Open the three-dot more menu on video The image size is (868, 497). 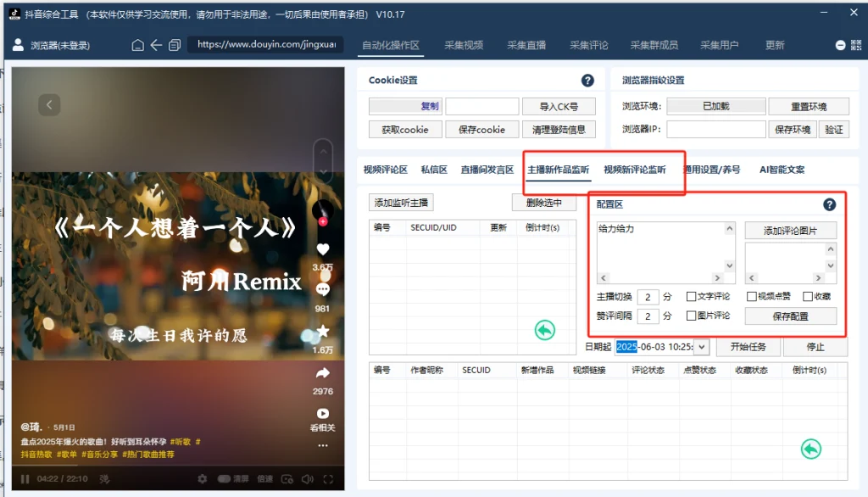(x=323, y=445)
